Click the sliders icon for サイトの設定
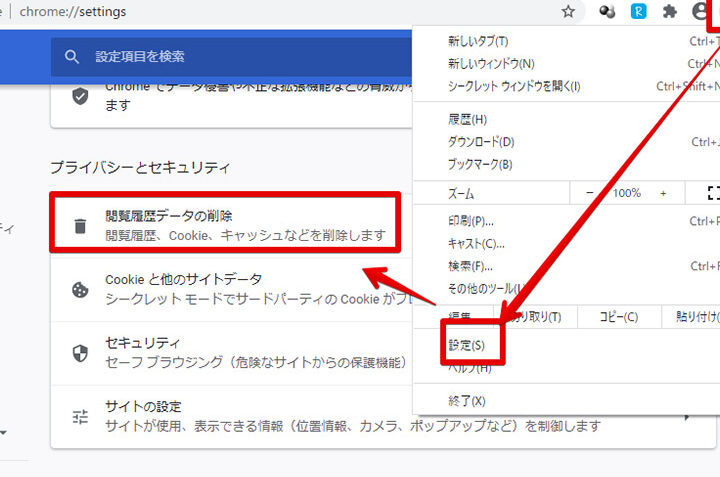Screen dimensions: 720x477 click(80, 416)
